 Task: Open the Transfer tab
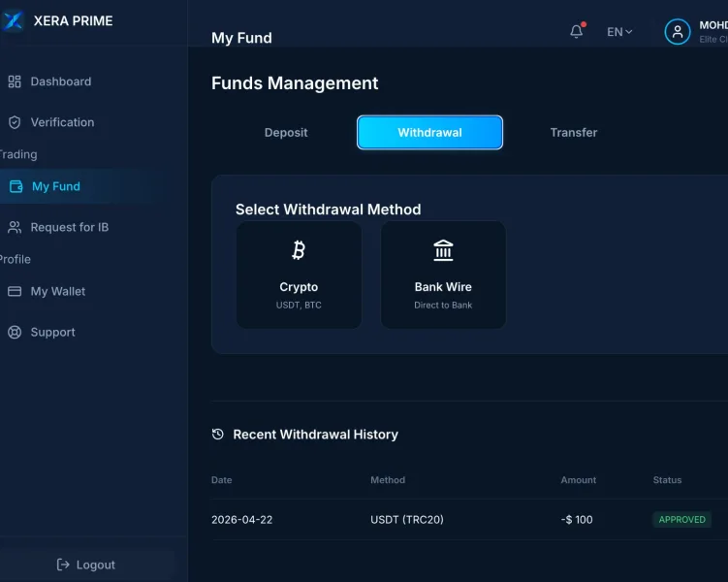click(x=574, y=133)
